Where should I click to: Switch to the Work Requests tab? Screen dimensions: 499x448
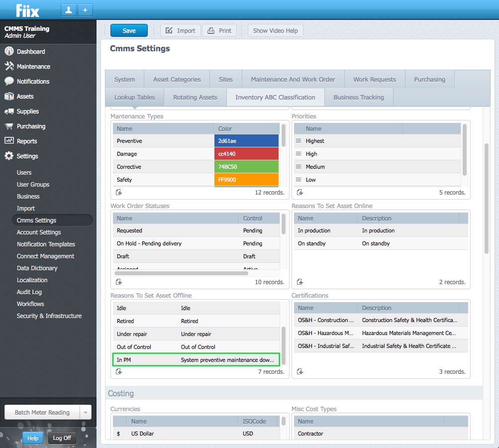coord(375,79)
